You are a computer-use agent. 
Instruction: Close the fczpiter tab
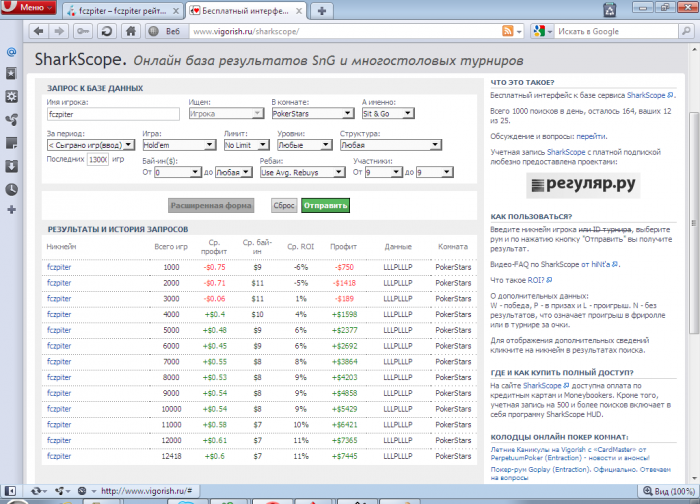click(x=176, y=11)
